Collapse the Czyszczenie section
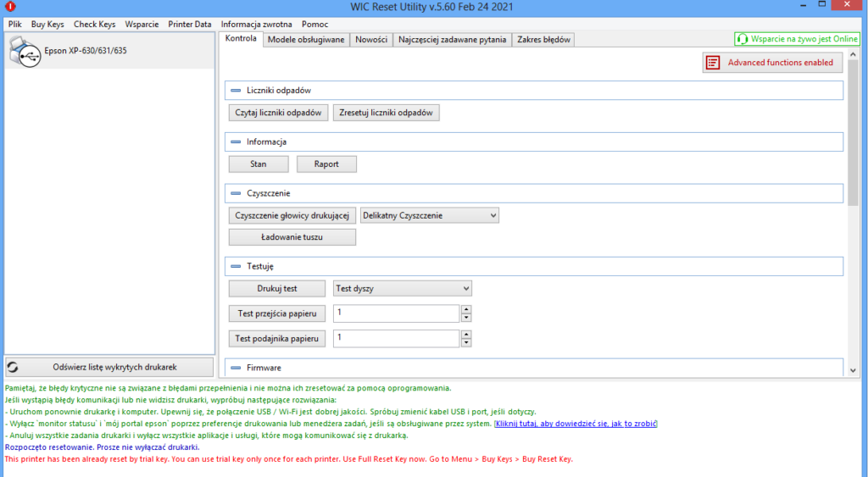868x477 pixels. [236, 193]
